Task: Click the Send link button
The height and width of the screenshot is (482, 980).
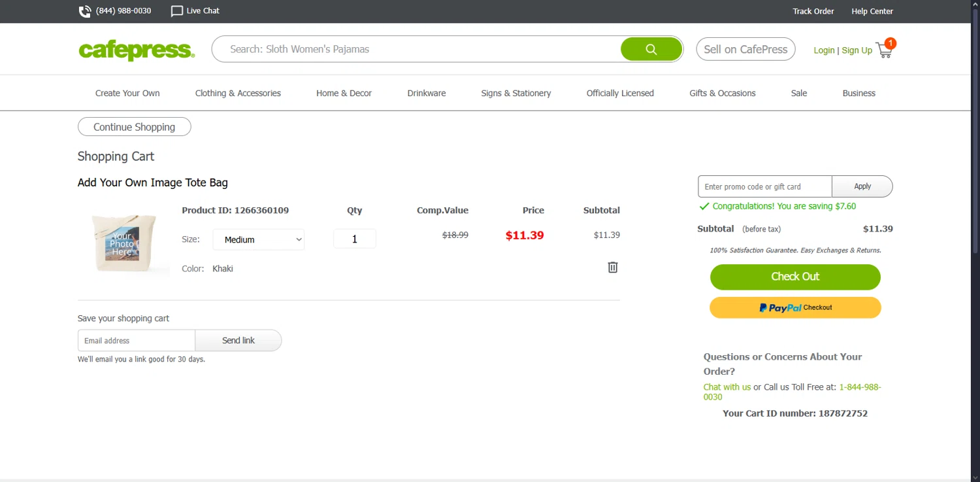Action: point(238,340)
